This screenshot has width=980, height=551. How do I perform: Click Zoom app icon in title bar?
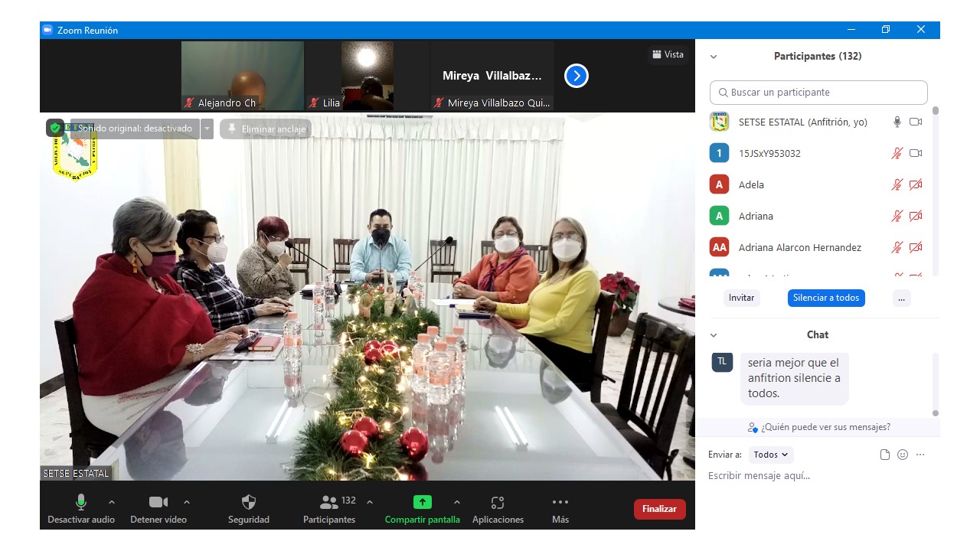tap(47, 30)
